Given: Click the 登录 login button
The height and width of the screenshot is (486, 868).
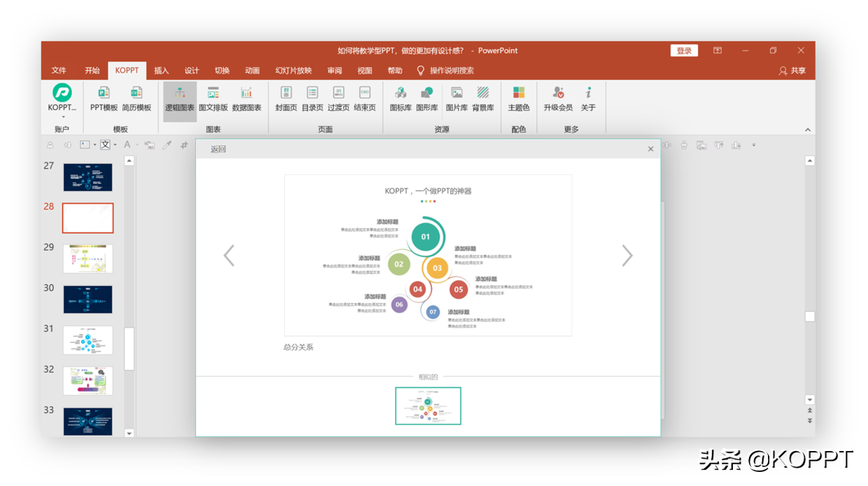Looking at the screenshot, I should click(x=684, y=50).
